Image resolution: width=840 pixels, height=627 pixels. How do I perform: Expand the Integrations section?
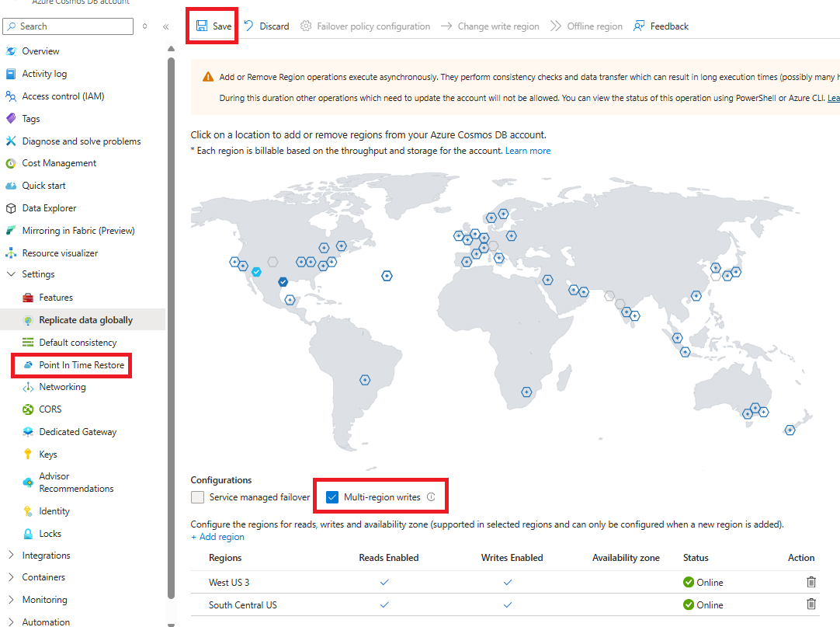pos(11,556)
